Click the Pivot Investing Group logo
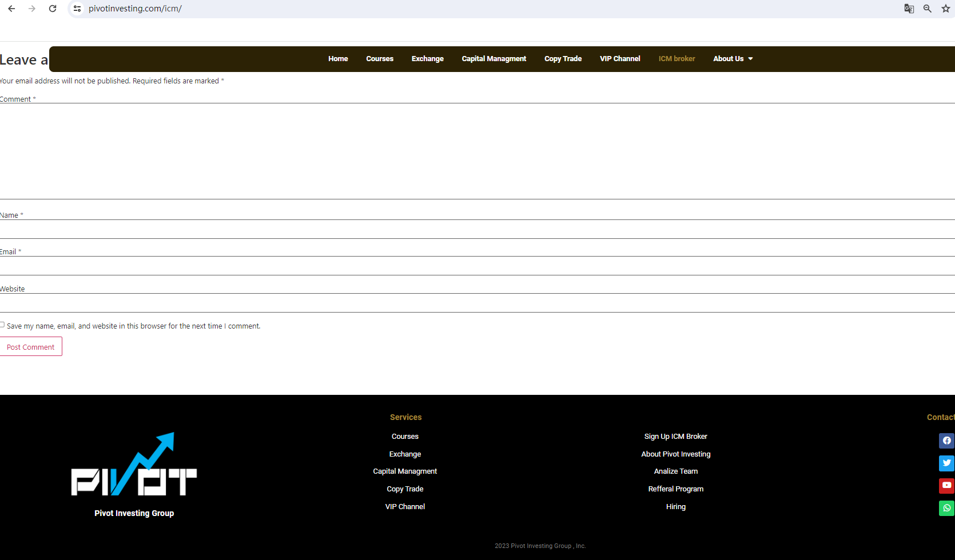955x560 pixels. pyautogui.click(x=134, y=465)
